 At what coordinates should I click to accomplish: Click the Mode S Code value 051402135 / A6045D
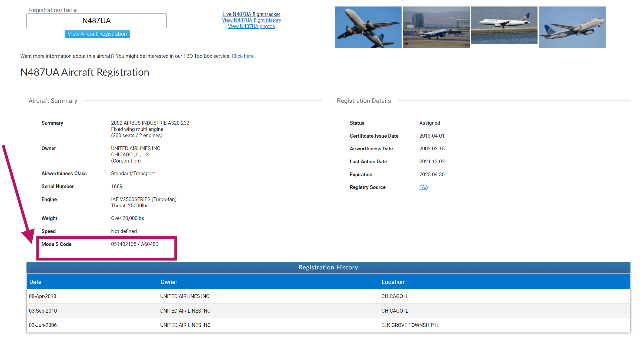pyautogui.click(x=135, y=244)
